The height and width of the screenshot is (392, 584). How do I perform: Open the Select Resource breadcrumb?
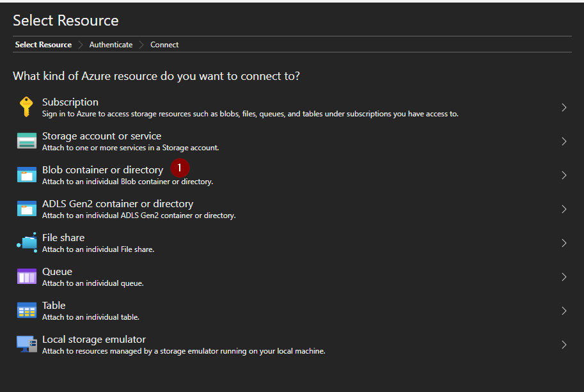pyautogui.click(x=42, y=44)
